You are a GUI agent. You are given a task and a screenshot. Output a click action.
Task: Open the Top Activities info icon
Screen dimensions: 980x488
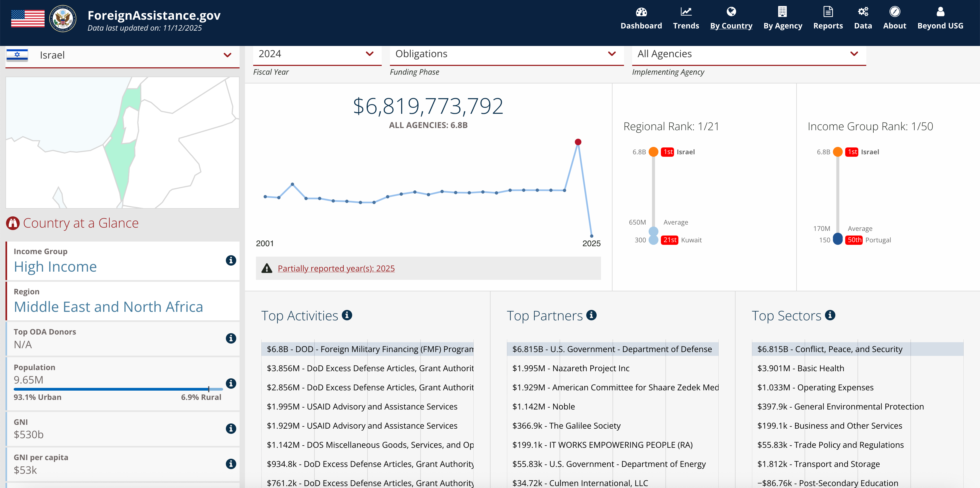click(346, 315)
